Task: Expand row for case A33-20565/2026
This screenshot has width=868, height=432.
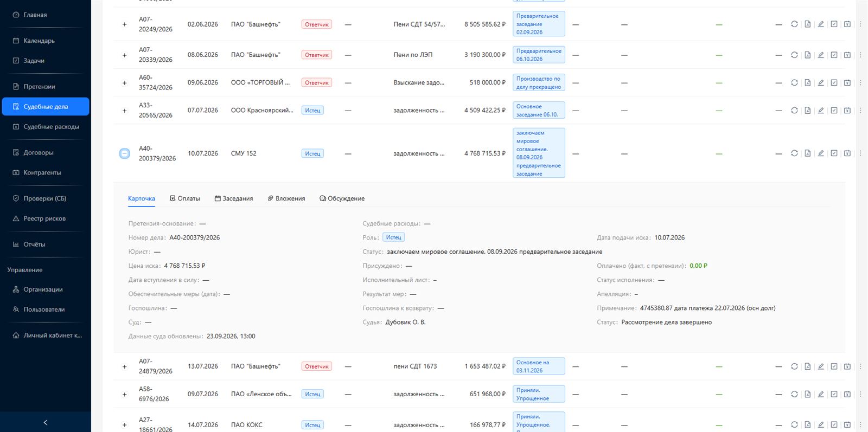Action: point(124,111)
